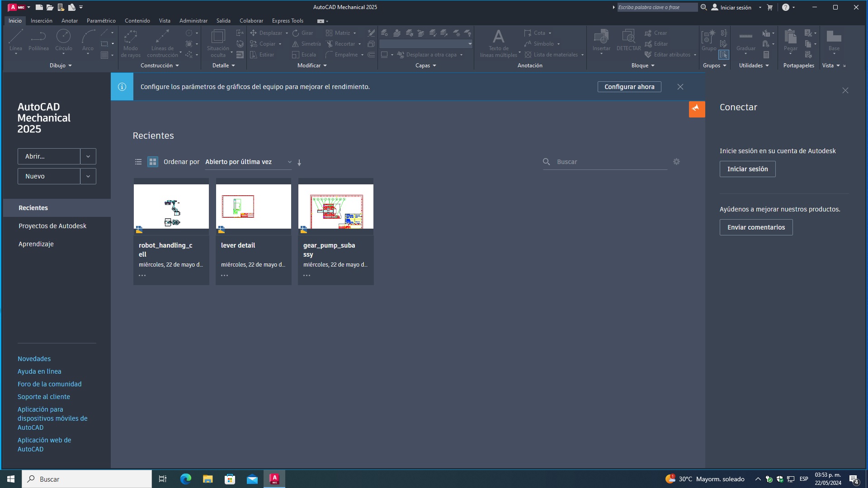
Task: Expand the Bloque panel
Action: (643, 66)
